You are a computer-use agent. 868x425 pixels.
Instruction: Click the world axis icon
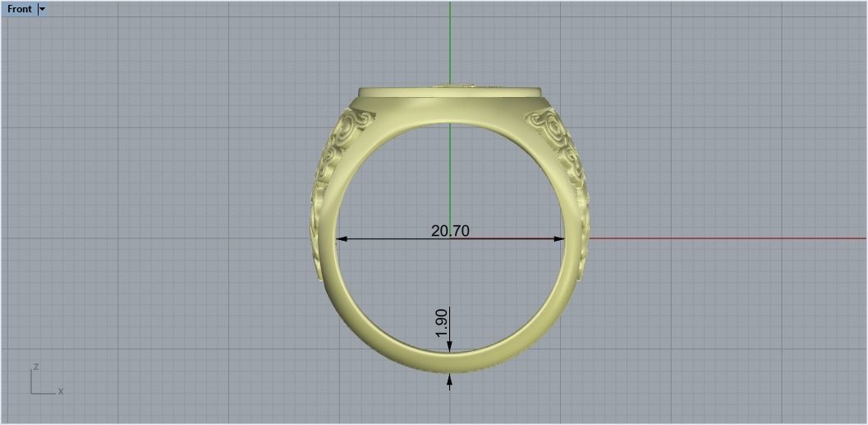click(46, 380)
